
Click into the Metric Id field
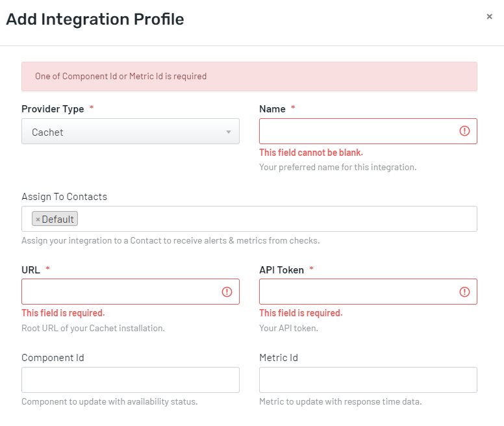[368, 380]
